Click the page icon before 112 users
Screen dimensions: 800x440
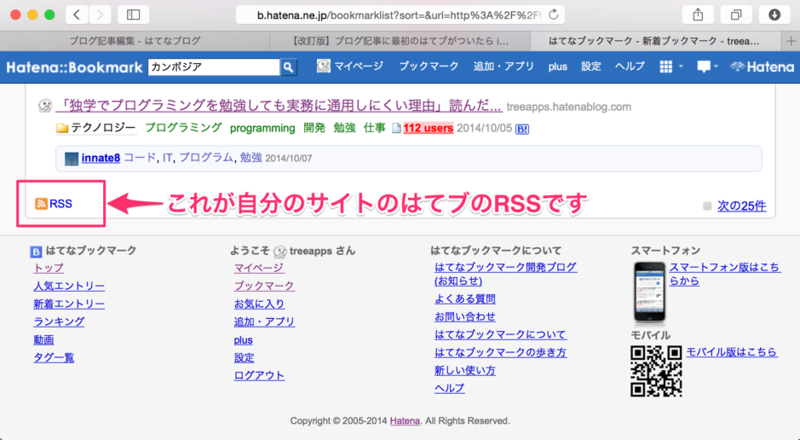coord(396,128)
